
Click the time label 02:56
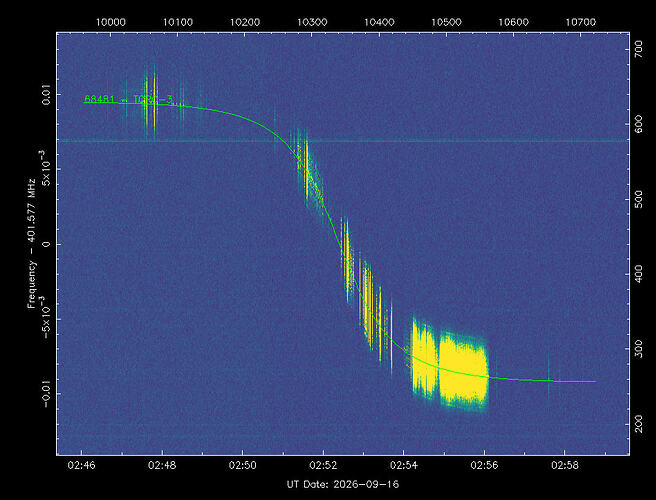coord(484,466)
